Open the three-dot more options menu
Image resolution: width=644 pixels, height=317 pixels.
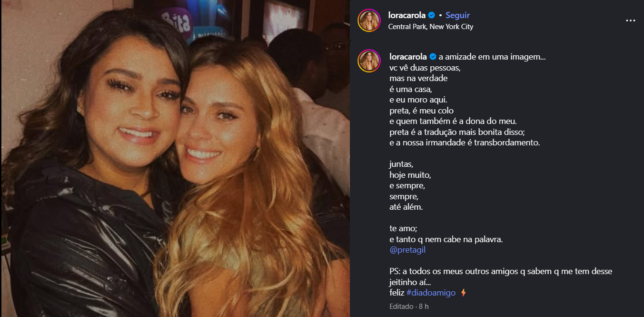pyautogui.click(x=630, y=20)
